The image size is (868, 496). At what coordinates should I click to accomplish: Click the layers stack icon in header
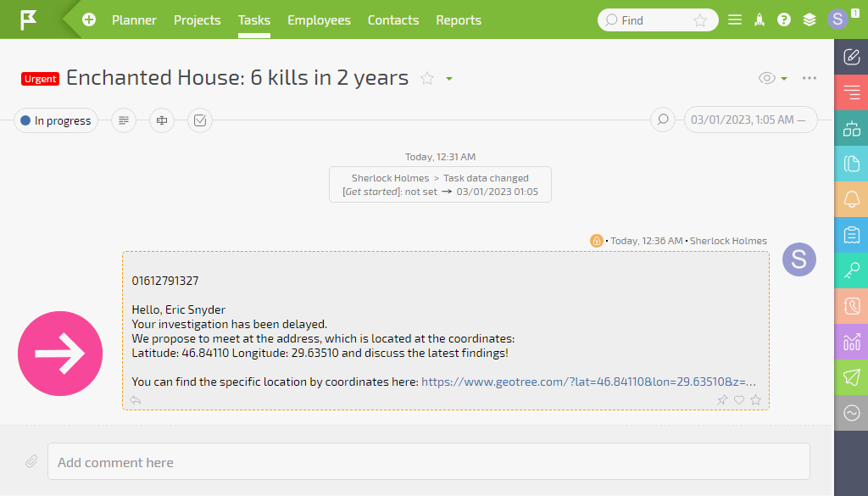810,20
